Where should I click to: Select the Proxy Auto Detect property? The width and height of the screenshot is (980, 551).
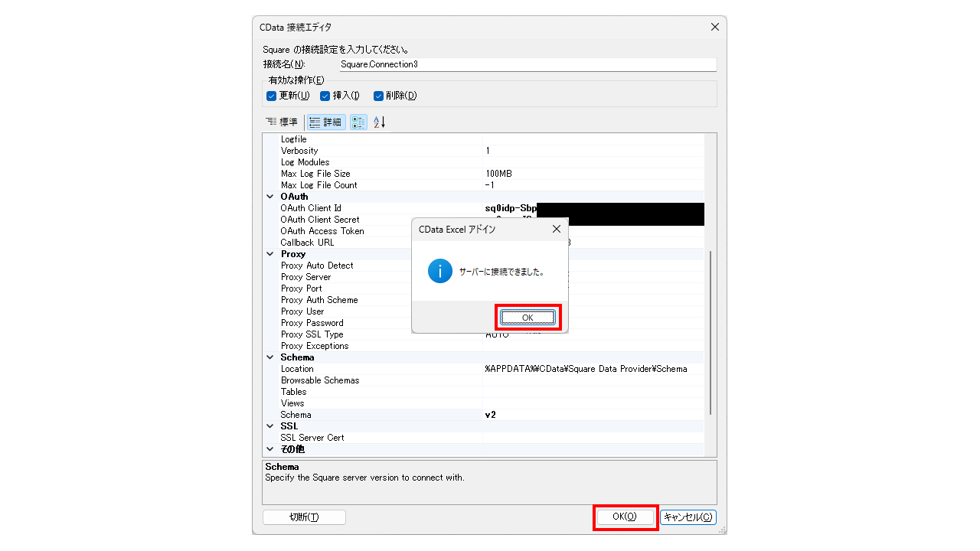(x=317, y=266)
